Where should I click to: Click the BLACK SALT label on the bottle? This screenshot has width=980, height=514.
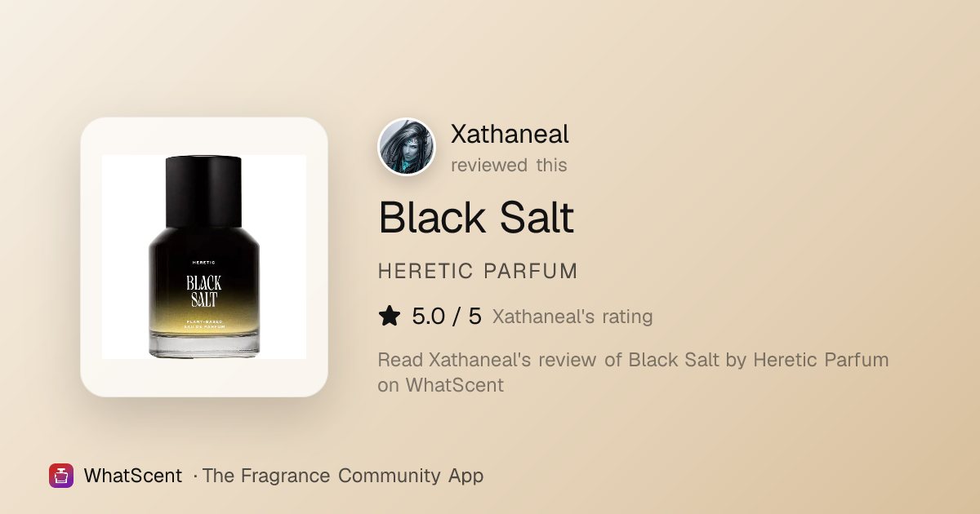(203, 291)
